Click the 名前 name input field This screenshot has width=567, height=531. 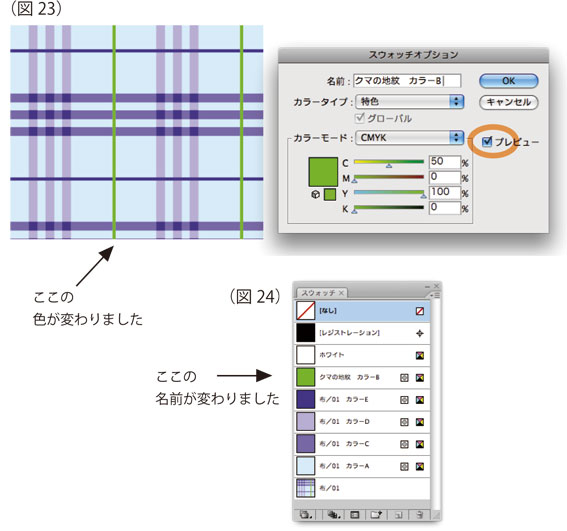[x=407, y=81]
